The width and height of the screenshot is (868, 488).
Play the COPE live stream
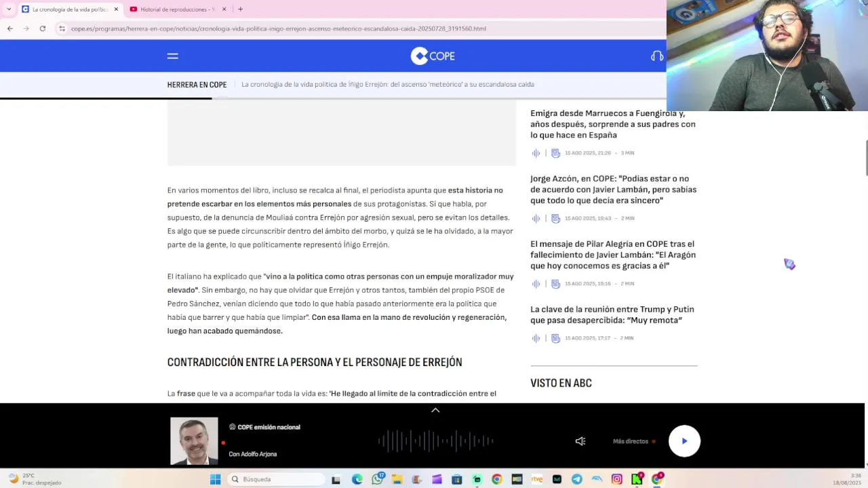pyautogui.click(x=684, y=441)
